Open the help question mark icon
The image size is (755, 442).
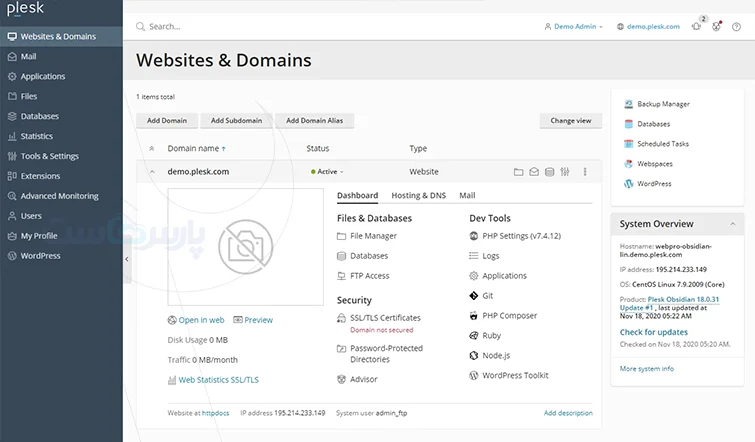(736, 27)
